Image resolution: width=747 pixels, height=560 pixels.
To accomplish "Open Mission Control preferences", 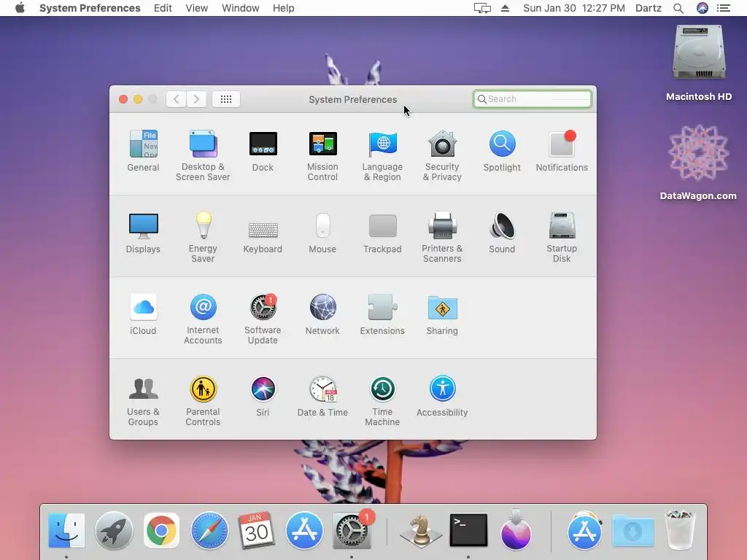I will 322,155.
